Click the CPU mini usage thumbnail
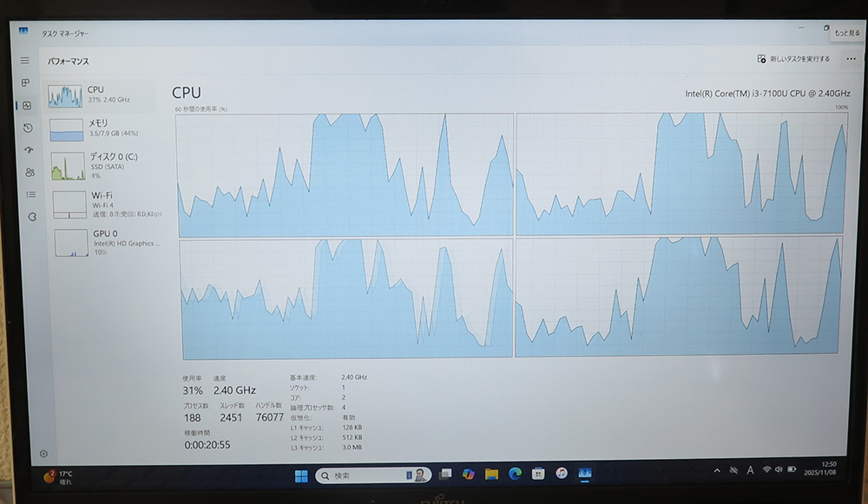 (65, 95)
